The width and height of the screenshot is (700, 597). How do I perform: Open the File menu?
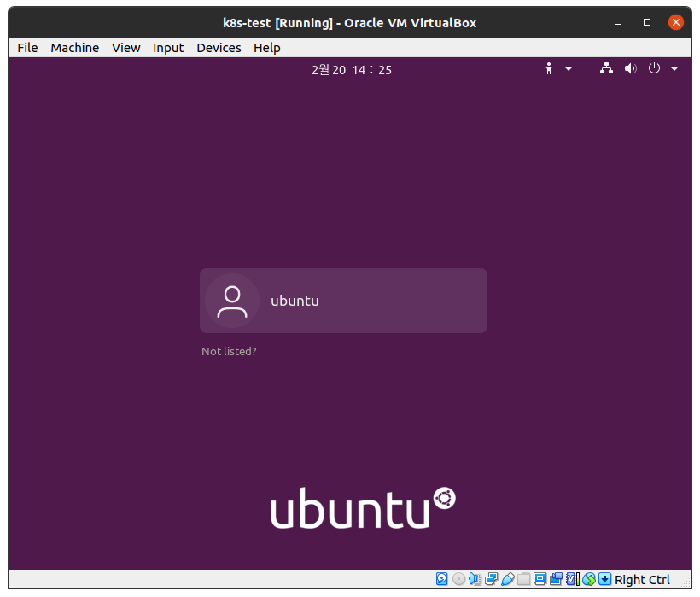pos(27,48)
